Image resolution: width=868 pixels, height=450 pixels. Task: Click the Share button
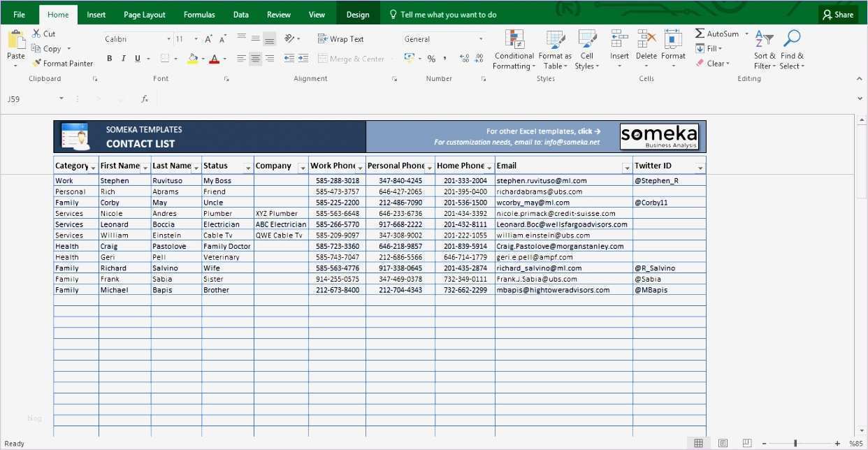(837, 14)
